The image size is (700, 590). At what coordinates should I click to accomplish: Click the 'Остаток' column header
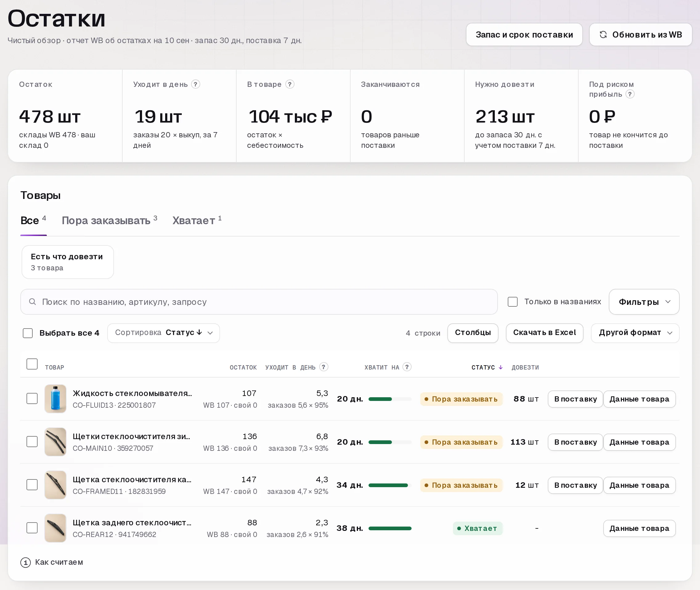tap(243, 367)
